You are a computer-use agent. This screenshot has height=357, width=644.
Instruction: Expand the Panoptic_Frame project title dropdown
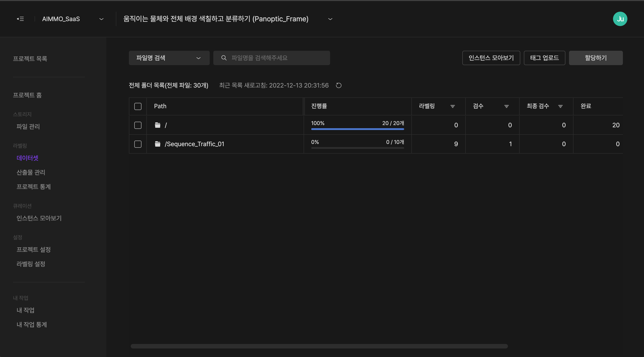click(330, 19)
